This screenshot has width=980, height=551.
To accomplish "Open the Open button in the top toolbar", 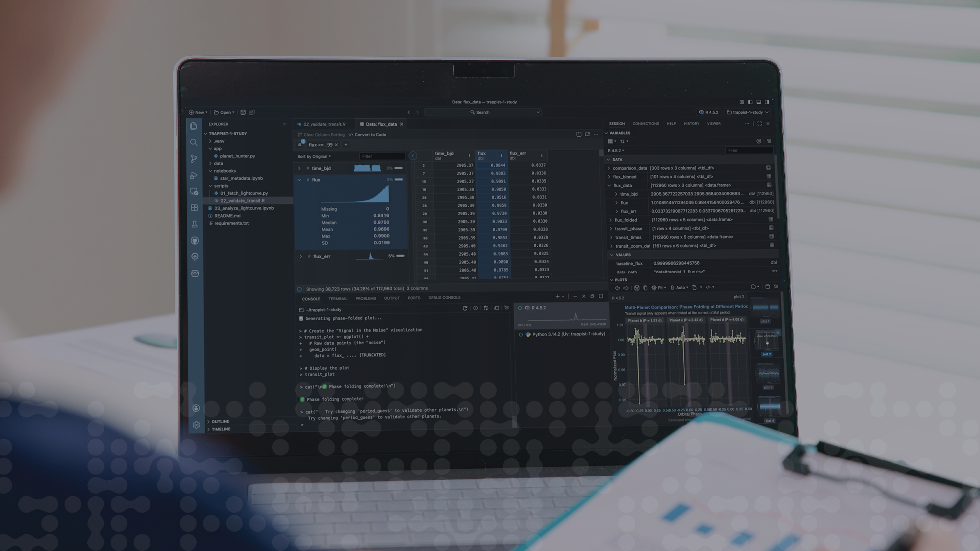I will [224, 112].
